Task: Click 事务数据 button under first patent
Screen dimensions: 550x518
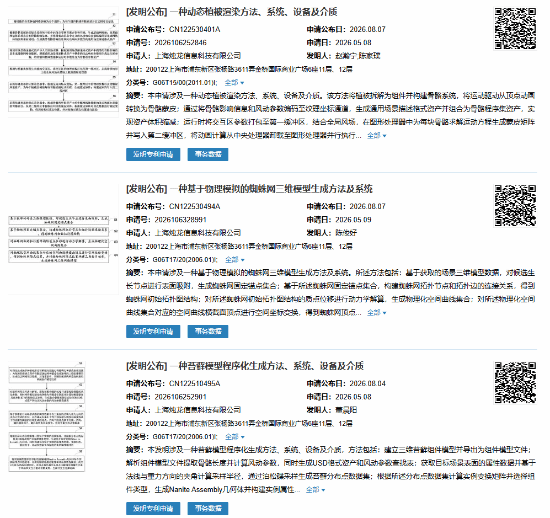Action: point(208,154)
